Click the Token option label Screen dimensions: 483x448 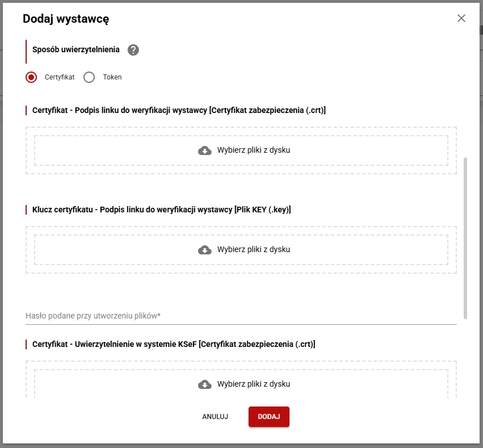[x=112, y=77]
